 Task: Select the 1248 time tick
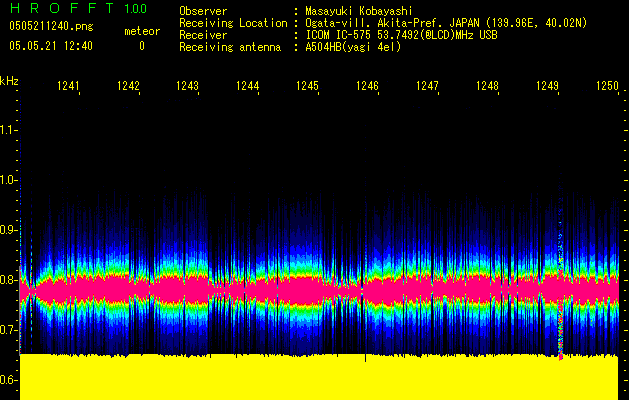[x=488, y=87]
